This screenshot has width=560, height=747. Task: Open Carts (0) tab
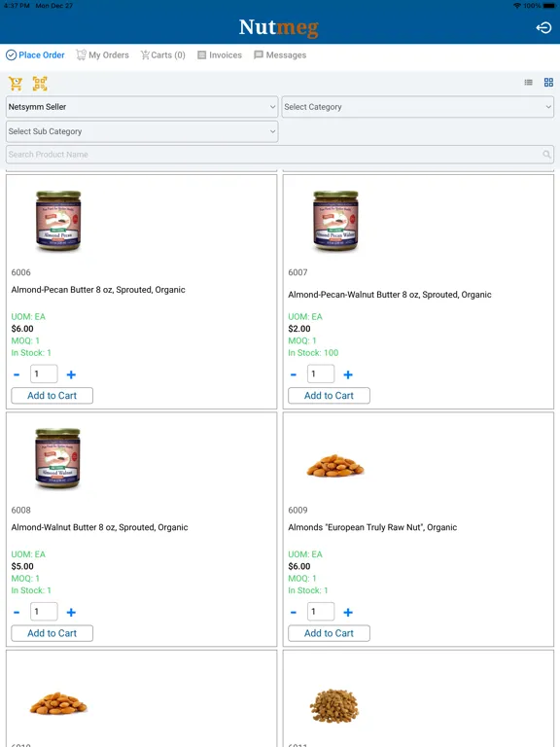point(163,54)
